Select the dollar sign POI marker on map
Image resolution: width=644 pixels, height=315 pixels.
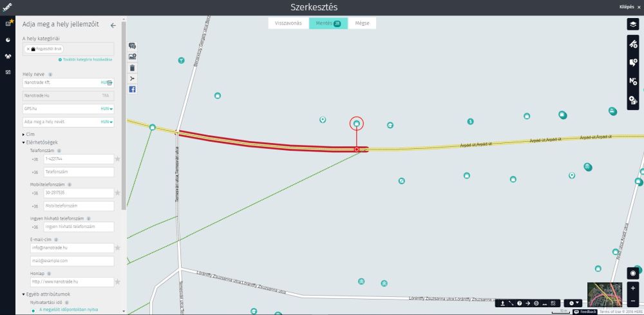tap(470, 122)
